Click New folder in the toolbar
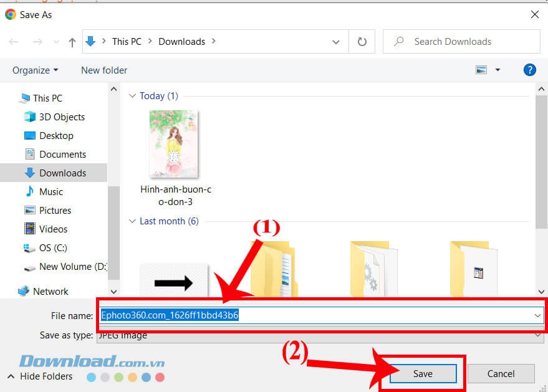The height and width of the screenshot is (392, 548). [104, 70]
